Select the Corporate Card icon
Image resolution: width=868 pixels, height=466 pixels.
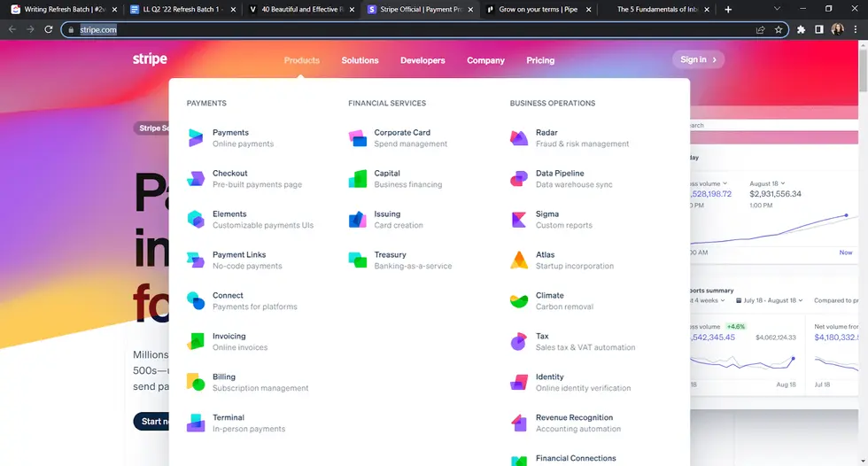[x=357, y=137]
